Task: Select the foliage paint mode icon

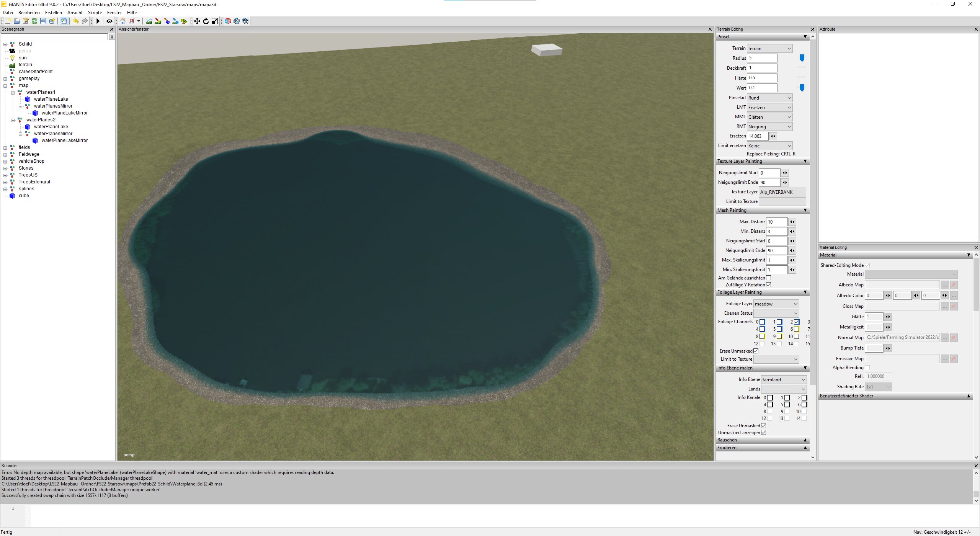Action: (184, 21)
